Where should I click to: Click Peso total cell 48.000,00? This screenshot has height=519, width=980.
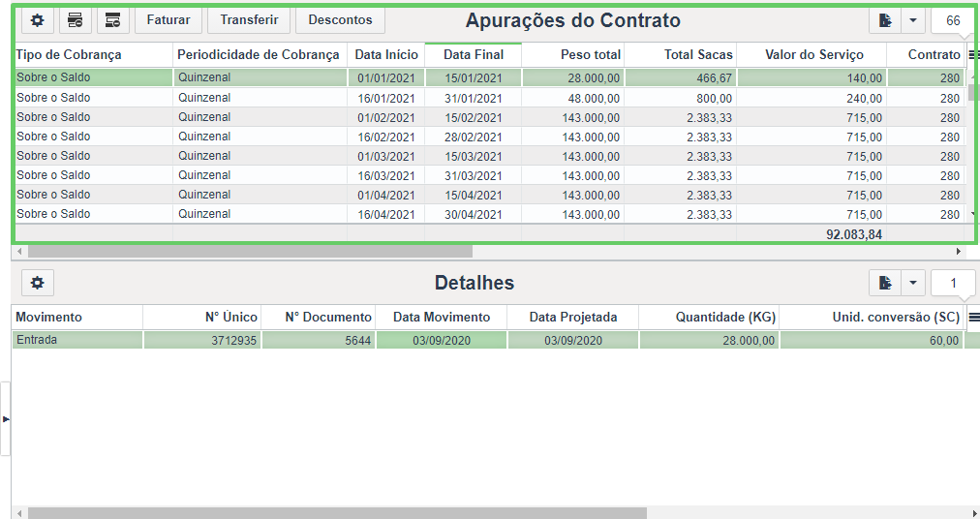point(573,98)
